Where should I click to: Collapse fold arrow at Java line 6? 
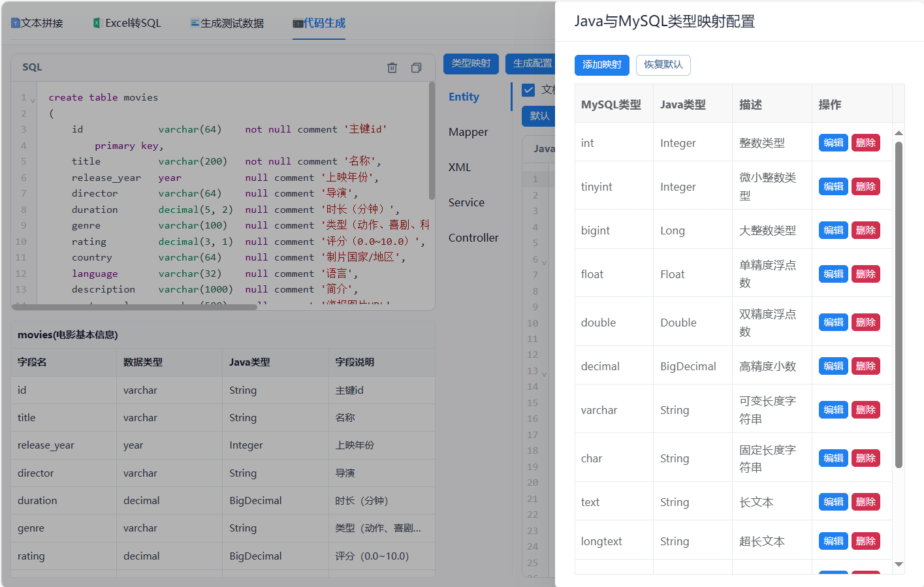click(544, 262)
